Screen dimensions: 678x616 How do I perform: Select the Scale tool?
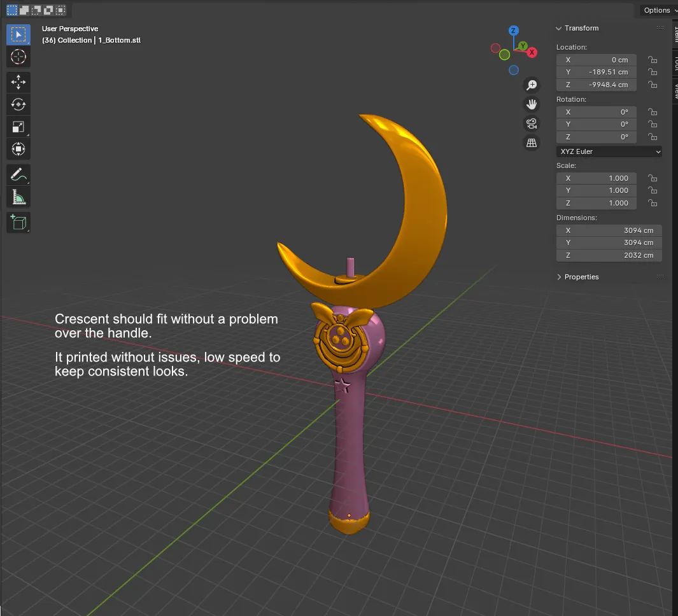click(18, 127)
